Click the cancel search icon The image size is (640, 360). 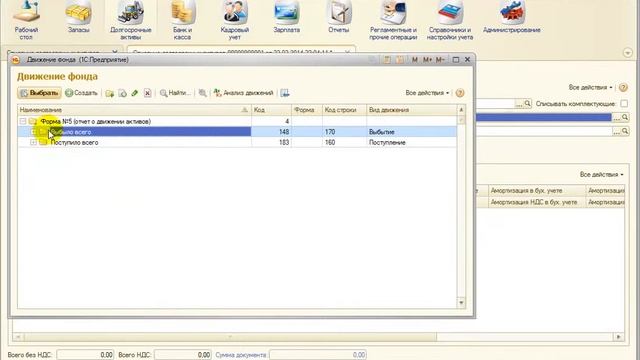tap(202, 93)
